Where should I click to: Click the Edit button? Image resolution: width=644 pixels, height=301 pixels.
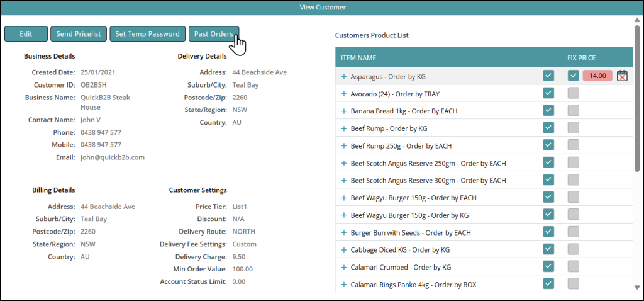[x=26, y=34]
